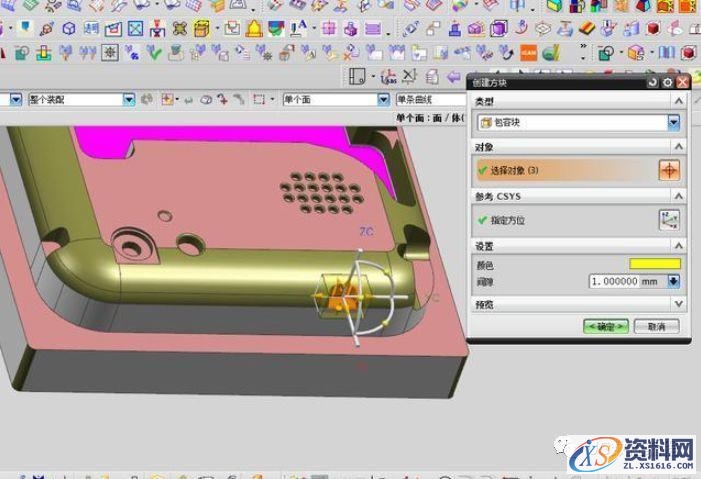Collapse the 设置 settings section
This screenshot has width=701, height=479.
pyautogui.click(x=679, y=246)
